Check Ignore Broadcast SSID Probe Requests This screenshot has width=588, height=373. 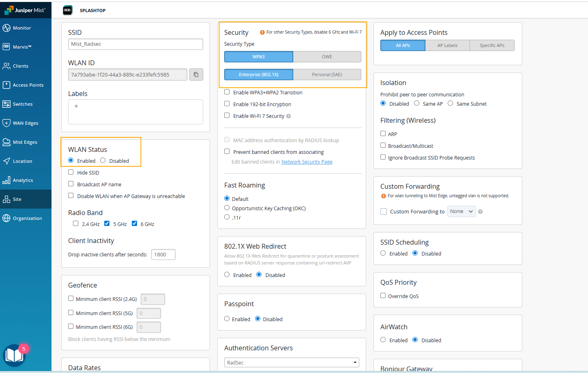pyautogui.click(x=383, y=157)
